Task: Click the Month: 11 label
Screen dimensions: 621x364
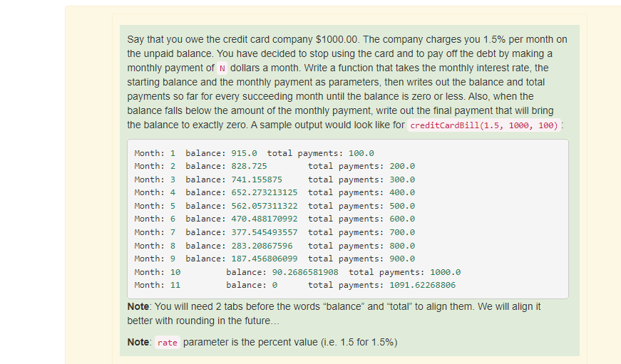Action: [x=158, y=285]
